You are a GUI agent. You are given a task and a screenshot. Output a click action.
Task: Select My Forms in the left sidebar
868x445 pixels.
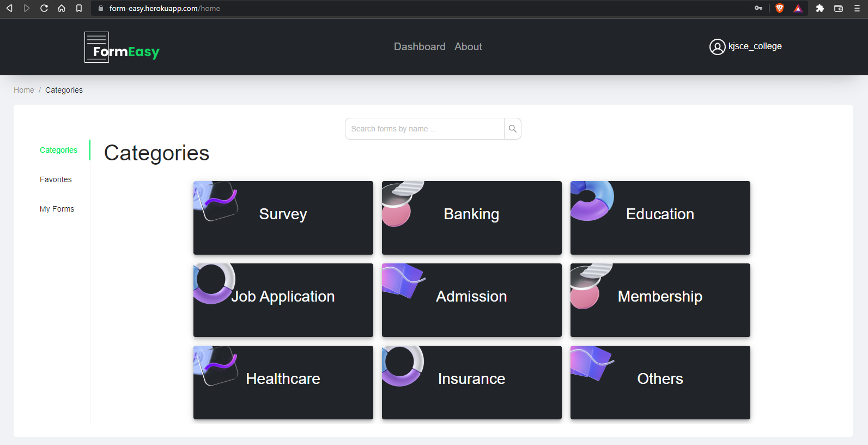tap(57, 209)
